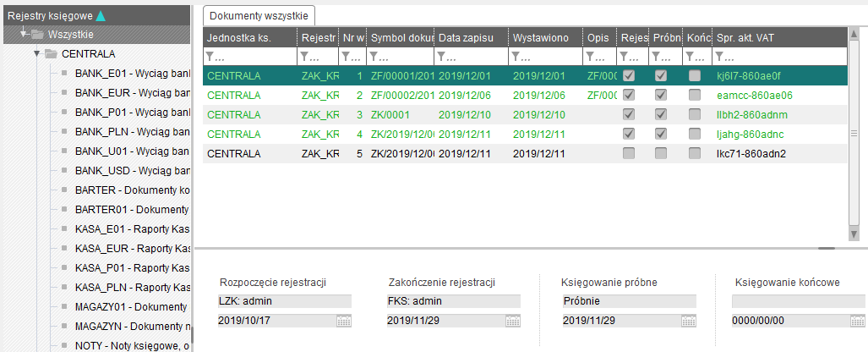Click filter icon under Jednostka ks. column
The image size is (868, 352).
click(x=210, y=57)
